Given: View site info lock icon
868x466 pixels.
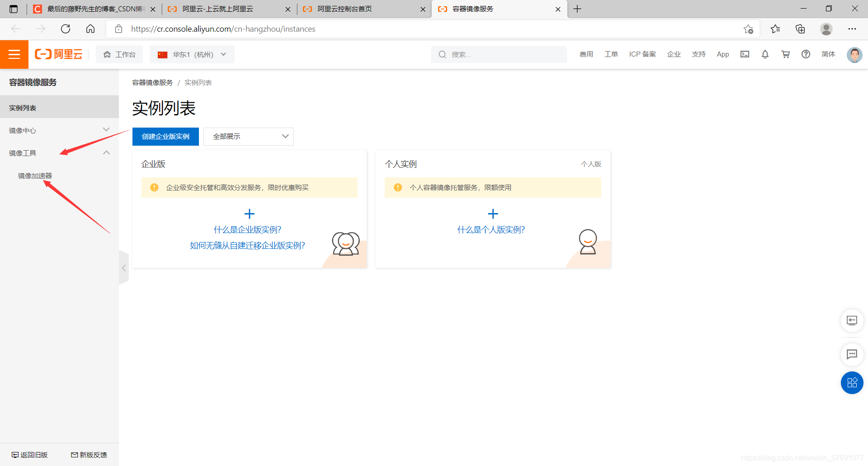Looking at the screenshot, I should pos(118,29).
